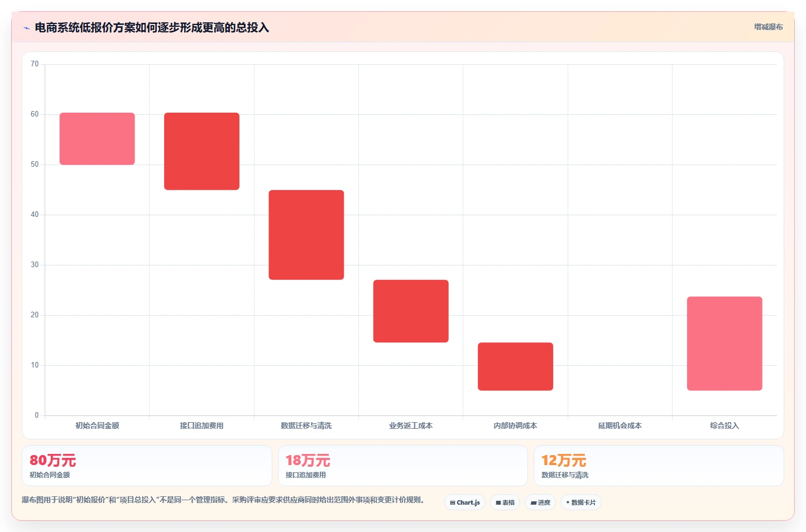
Task: Click the 数据迁移与清洗 red bar
Action: [306, 235]
